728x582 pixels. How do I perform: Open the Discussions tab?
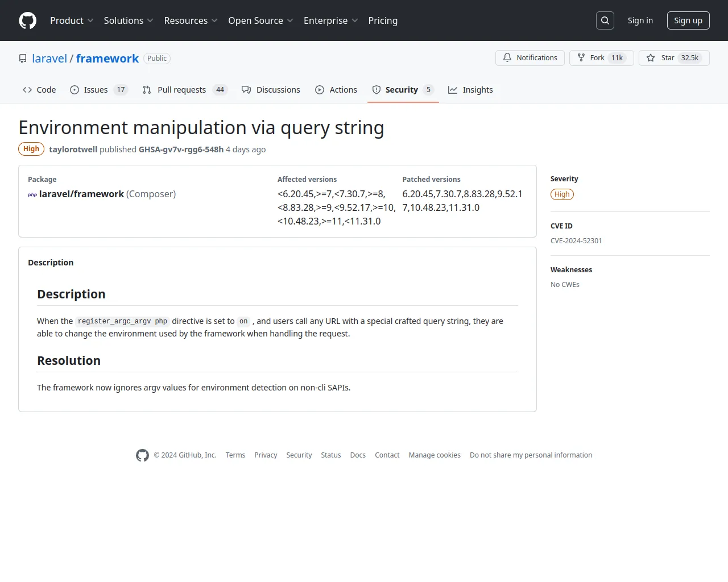coord(271,90)
